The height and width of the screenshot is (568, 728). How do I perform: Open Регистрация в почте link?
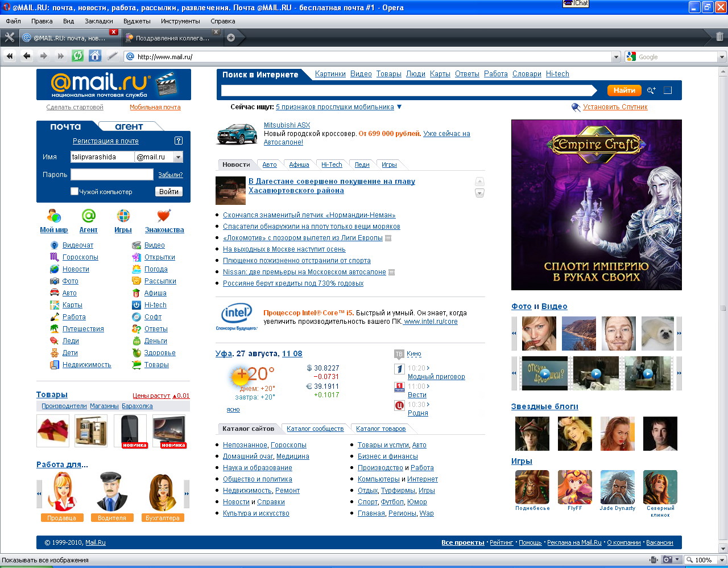[106, 141]
